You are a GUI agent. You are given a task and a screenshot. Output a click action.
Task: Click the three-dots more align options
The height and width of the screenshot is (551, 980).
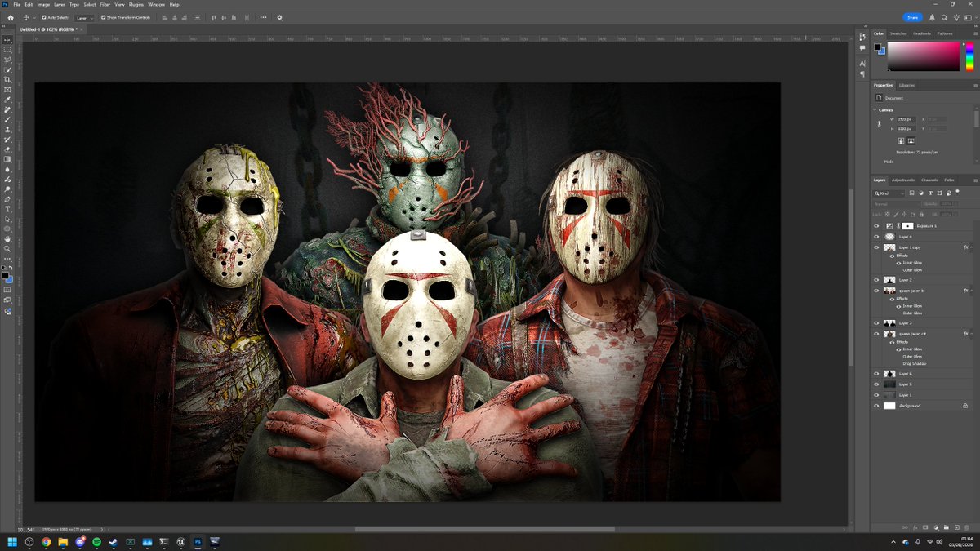click(263, 17)
